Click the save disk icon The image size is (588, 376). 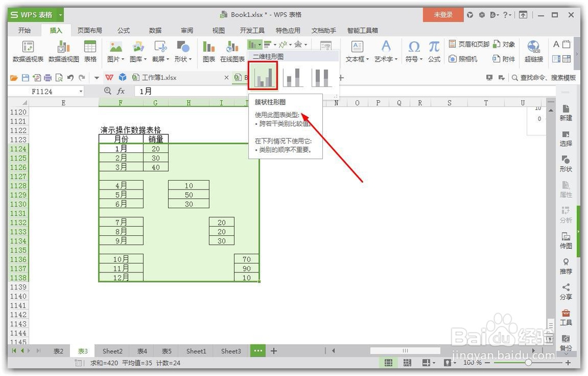25,78
